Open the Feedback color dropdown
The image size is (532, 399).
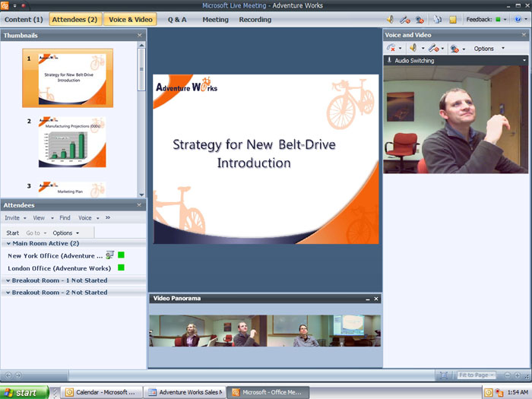click(x=505, y=20)
